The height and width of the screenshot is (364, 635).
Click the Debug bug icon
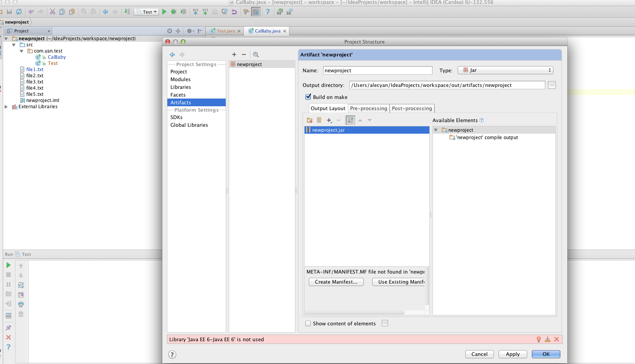[174, 12]
